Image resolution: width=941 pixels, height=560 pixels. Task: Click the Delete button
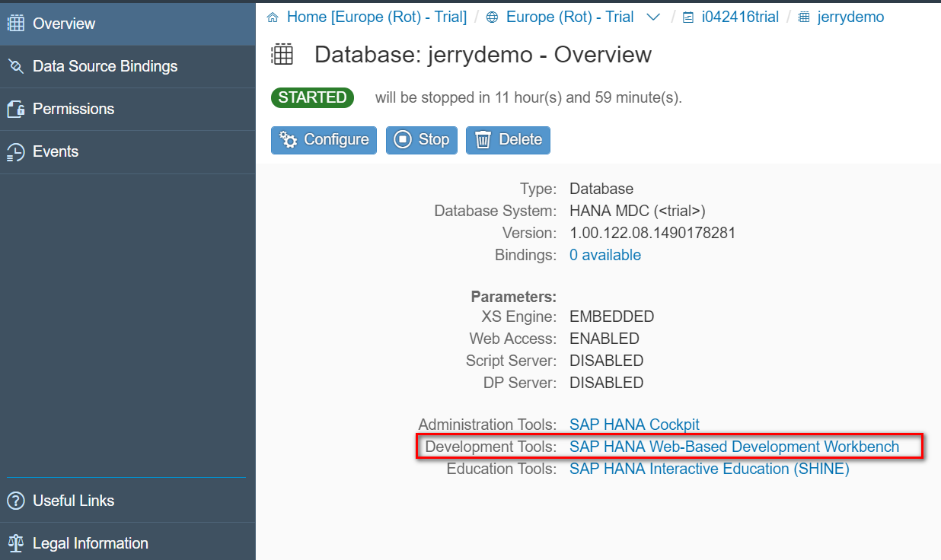click(508, 140)
